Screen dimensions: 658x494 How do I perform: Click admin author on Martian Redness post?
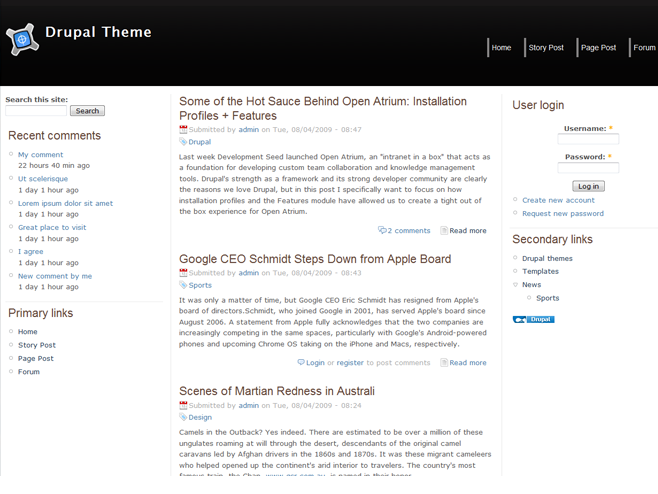tap(249, 405)
